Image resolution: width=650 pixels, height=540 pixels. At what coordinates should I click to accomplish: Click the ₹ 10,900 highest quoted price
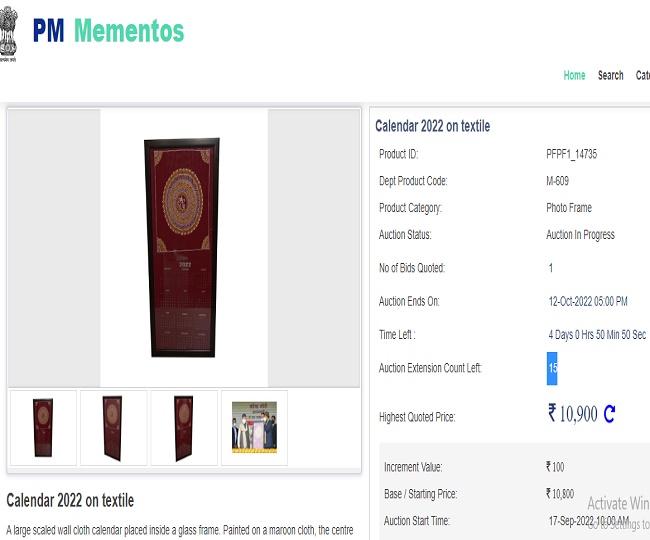click(x=572, y=414)
